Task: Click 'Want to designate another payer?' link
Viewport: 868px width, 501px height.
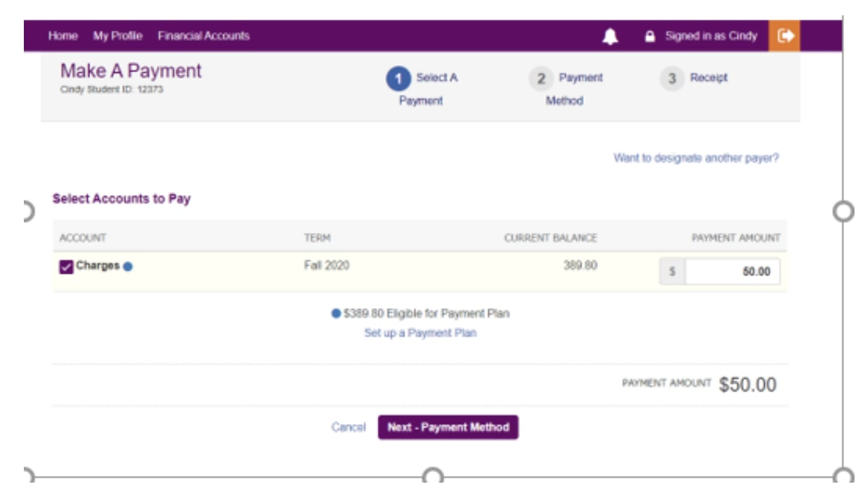Action: click(696, 158)
